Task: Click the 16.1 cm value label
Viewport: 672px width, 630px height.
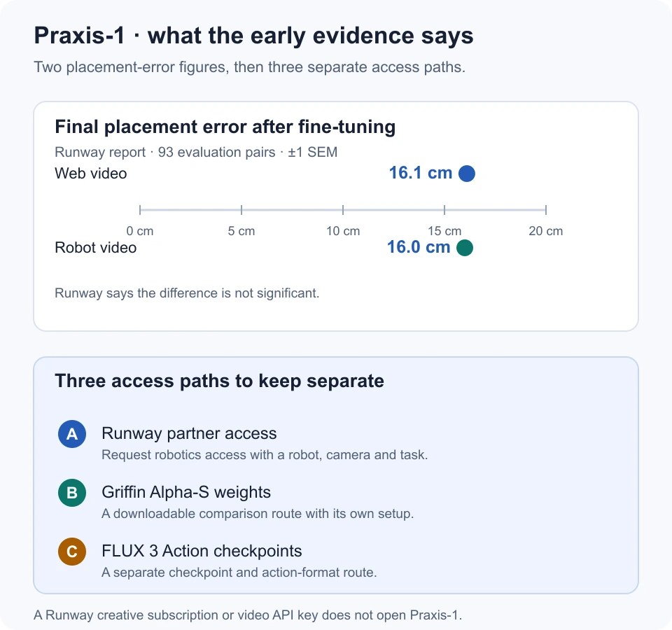Action: 421,173
